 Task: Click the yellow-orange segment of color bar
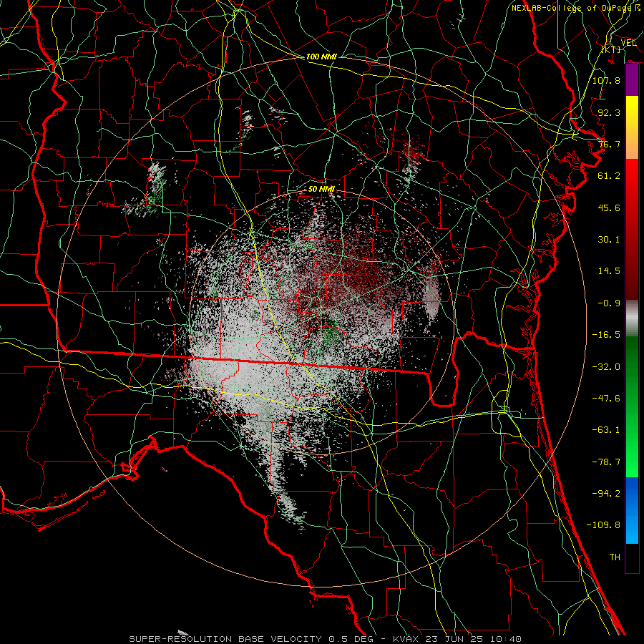[632, 127]
